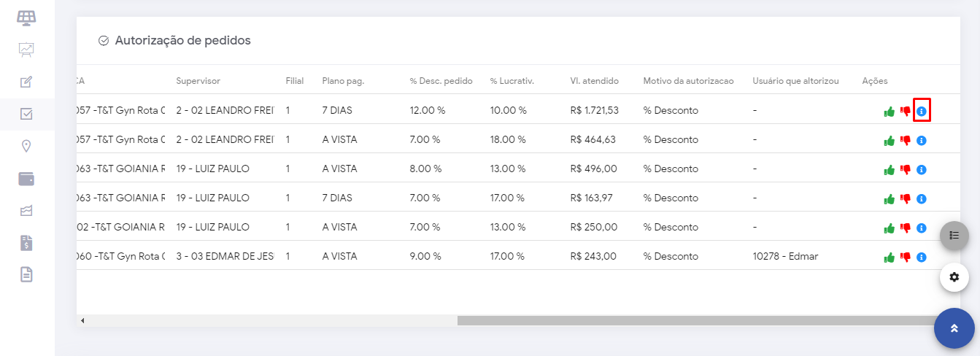Click the scroll-to-top double chevron button
The height and width of the screenshot is (356, 980).
pos(954,328)
